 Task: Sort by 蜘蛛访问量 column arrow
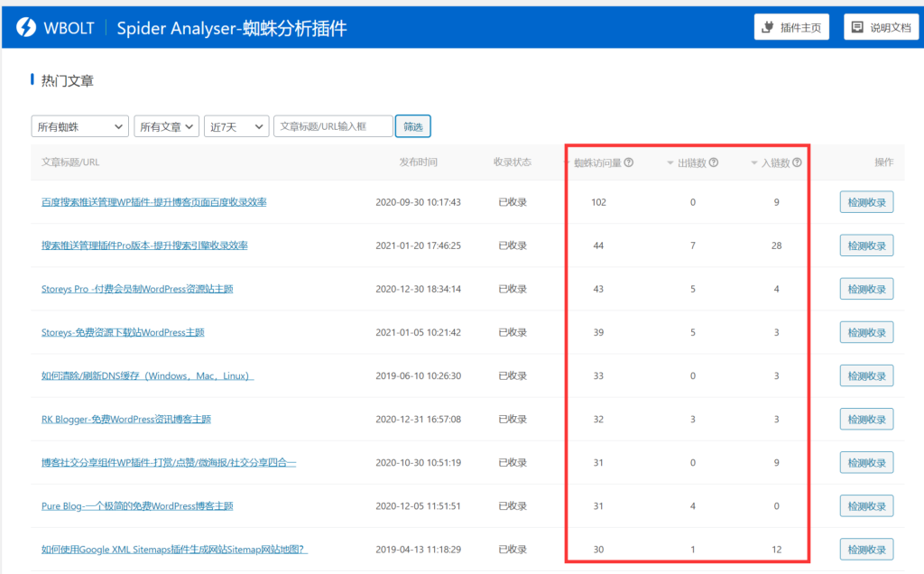[x=568, y=163]
